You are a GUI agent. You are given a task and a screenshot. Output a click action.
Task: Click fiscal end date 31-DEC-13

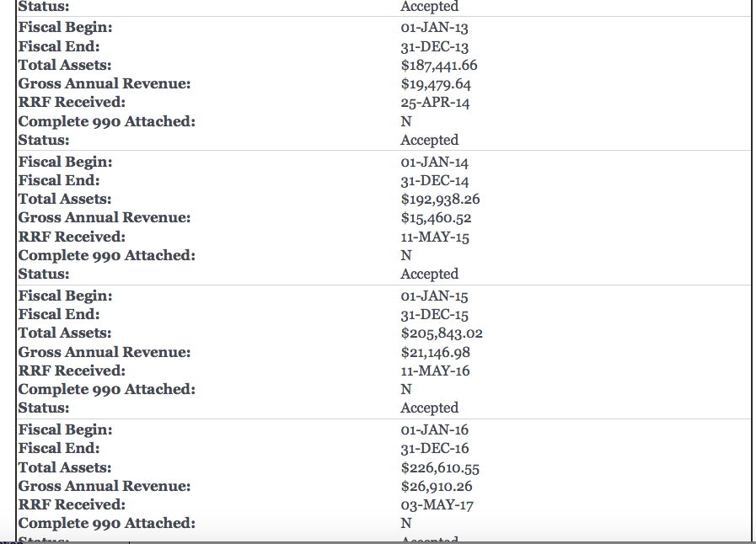[x=435, y=46]
